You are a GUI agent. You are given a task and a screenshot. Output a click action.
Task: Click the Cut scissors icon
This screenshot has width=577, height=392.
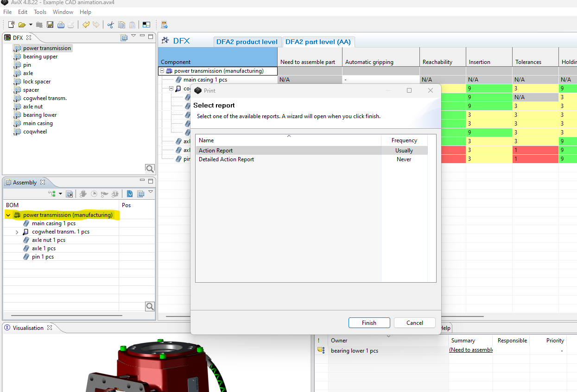click(x=110, y=25)
